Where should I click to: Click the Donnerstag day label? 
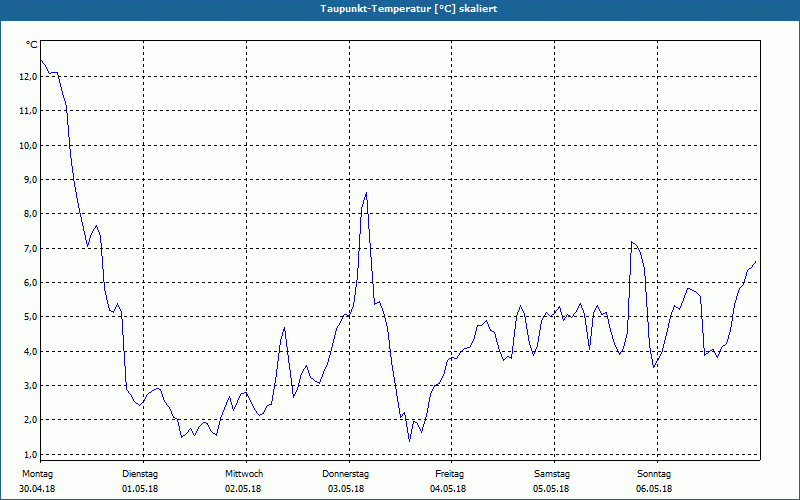click(x=345, y=474)
